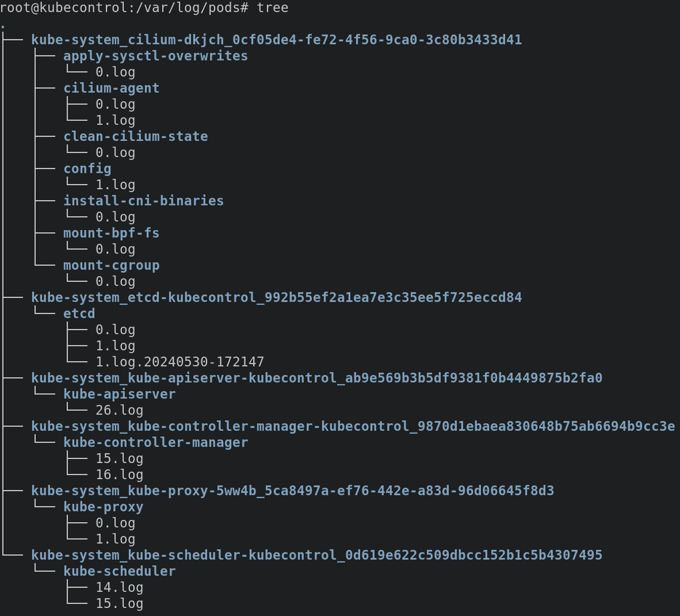The height and width of the screenshot is (616, 680).
Task: Select the kube-system_kube-apiserver-kubecontrol pod directory
Action: point(316,378)
